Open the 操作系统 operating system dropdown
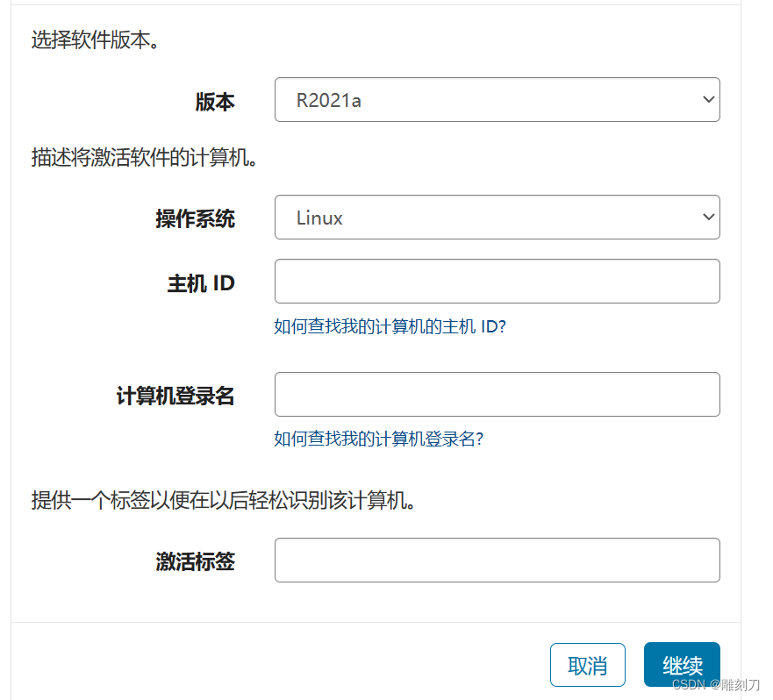This screenshot has width=773, height=700. pyautogui.click(x=496, y=217)
